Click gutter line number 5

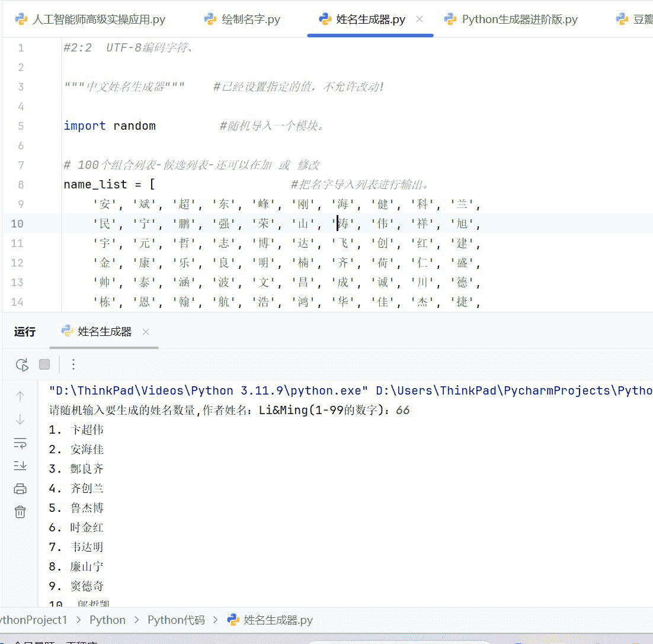click(20, 126)
